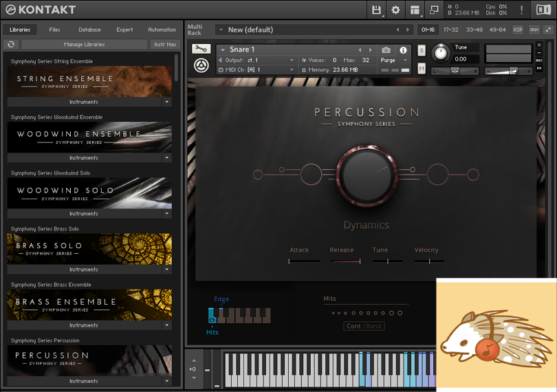Expand Woodwind Solo Instruments dropdown arrow
557x392 pixels.
pos(167,214)
